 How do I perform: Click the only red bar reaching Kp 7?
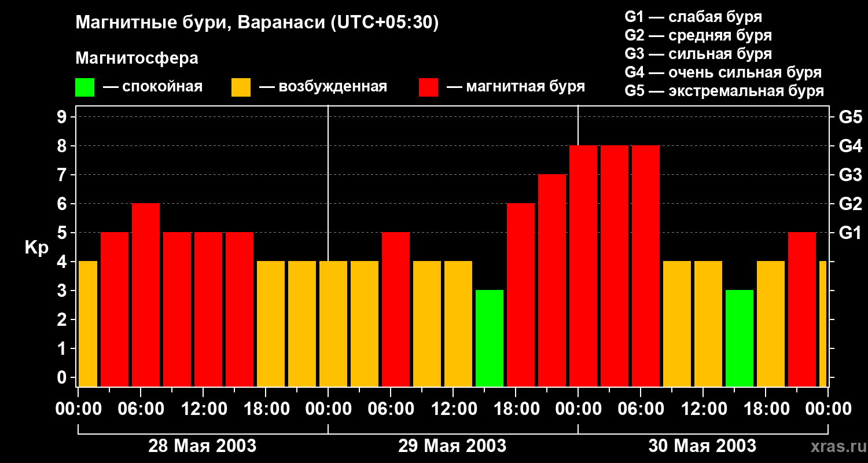pyautogui.click(x=552, y=281)
